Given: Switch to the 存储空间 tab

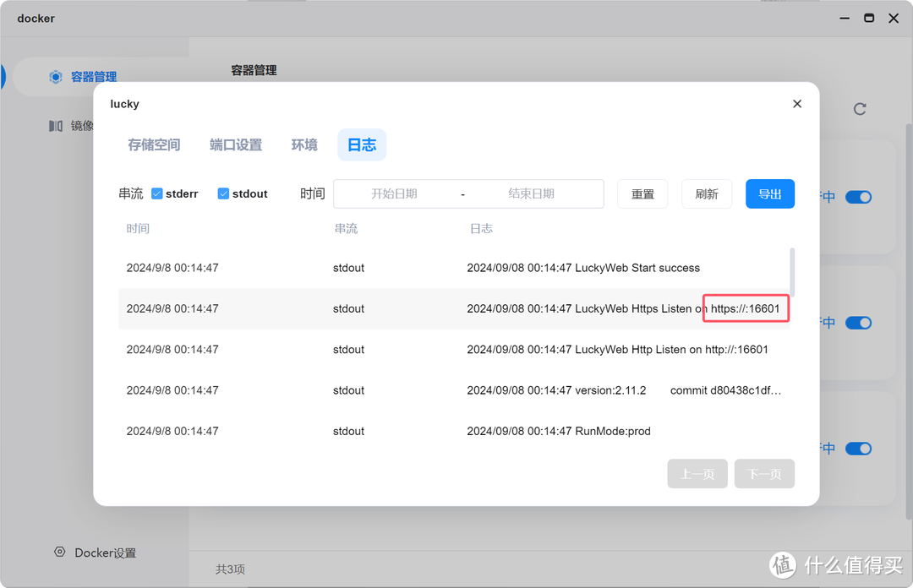Looking at the screenshot, I should pos(154,145).
